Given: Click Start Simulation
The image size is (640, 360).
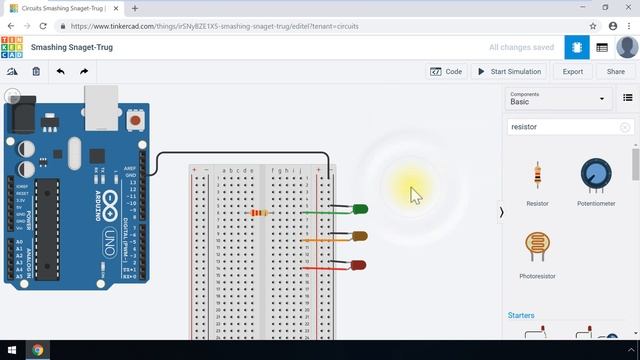Looking at the screenshot, I should coord(509,71).
